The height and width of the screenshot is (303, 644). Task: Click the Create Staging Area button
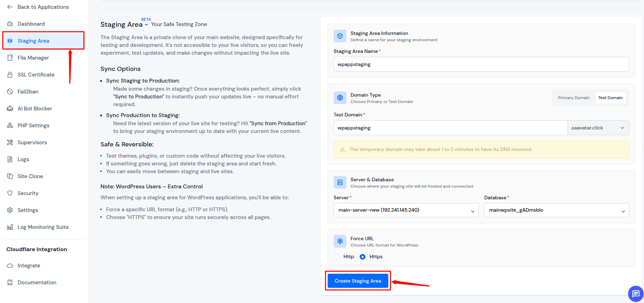click(x=358, y=281)
